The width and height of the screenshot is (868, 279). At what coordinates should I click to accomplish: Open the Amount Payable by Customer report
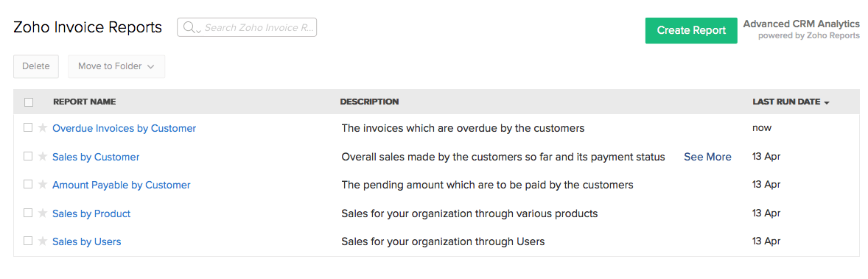tap(122, 185)
